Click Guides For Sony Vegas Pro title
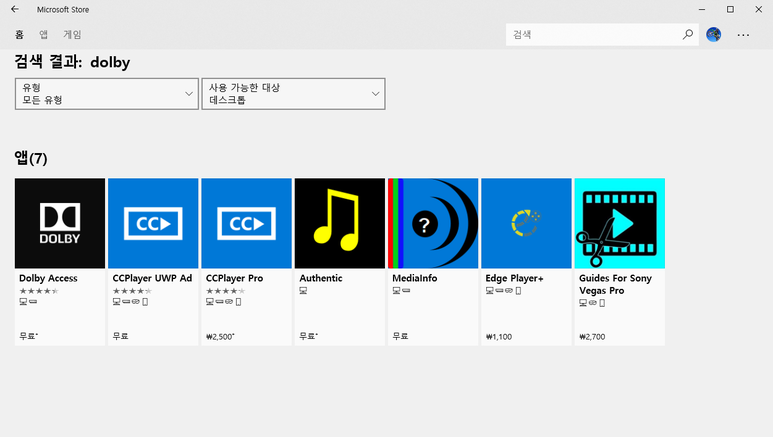The width and height of the screenshot is (773, 437). [x=615, y=284]
